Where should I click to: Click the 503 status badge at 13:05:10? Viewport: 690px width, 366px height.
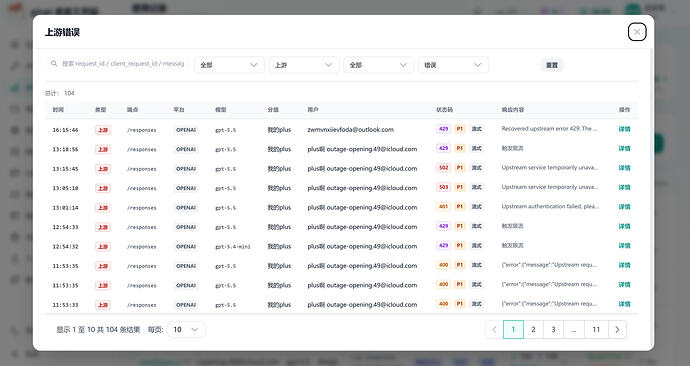point(444,187)
